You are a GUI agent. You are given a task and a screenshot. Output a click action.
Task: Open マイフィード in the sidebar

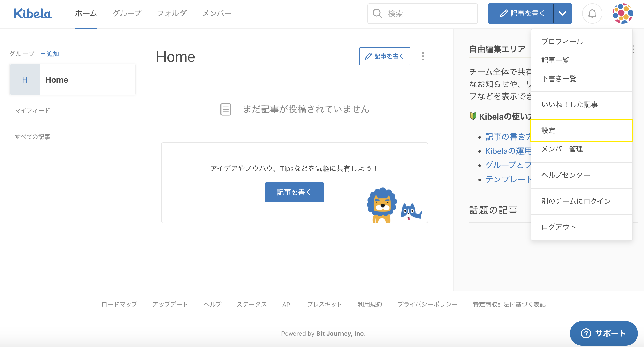pyautogui.click(x=33, y=111)
